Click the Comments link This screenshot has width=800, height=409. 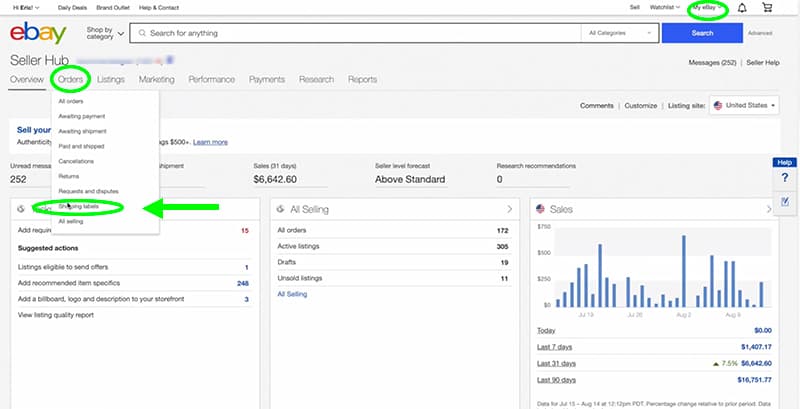tap(596, 106)
